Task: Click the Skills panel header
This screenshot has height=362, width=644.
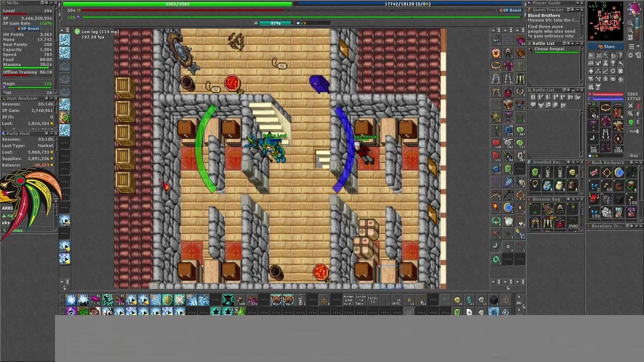Action: pos(29,3)
